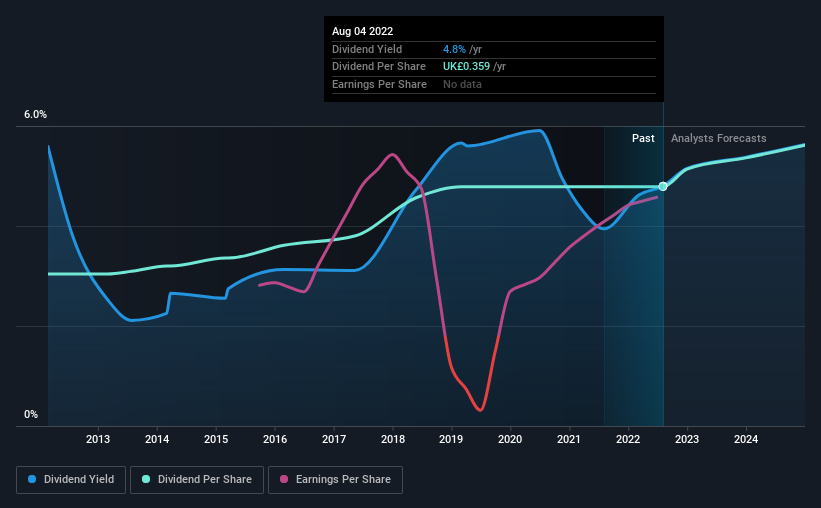Click the Past region label

click(x=643, y=138)
